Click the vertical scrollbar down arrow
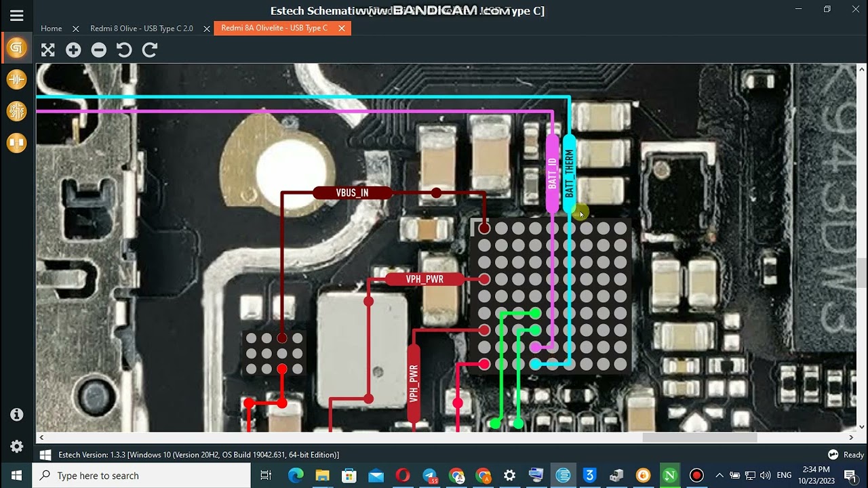Viewport: 868px width, 488px height. click(x=862, y=427)
